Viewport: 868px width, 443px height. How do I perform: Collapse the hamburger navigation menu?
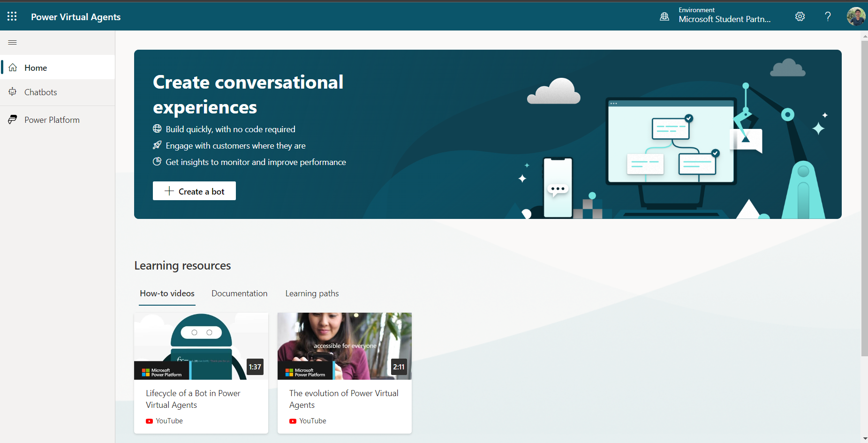click(x=13, y=43)
